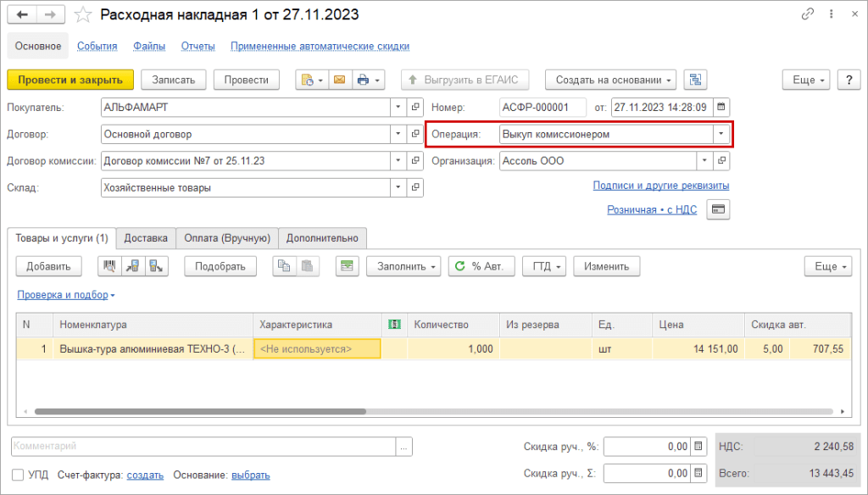This screenshot has width=868, height=495.
Task: Open Ассоль ООО organization card icon
Action: pos(721,161)
